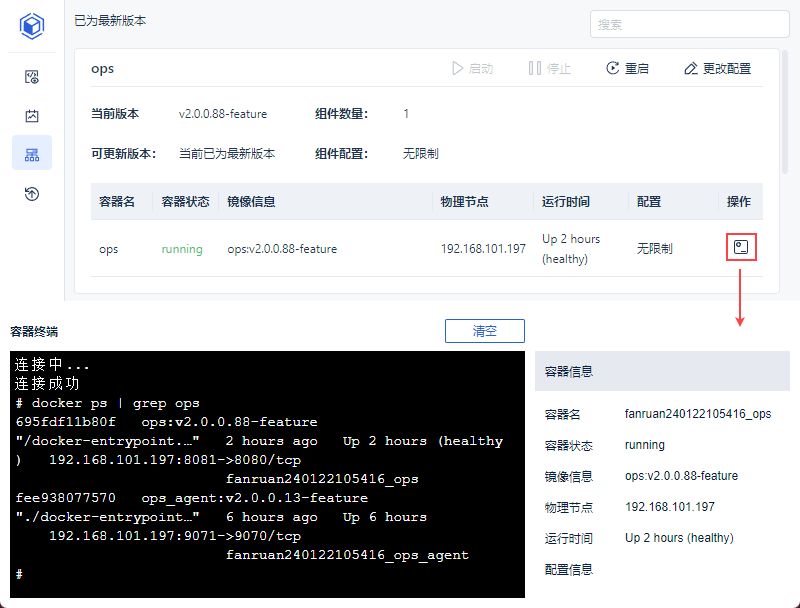Open the sidebar backup restore icon
This screenshot has width=800, height=608.
click(32, 194)
